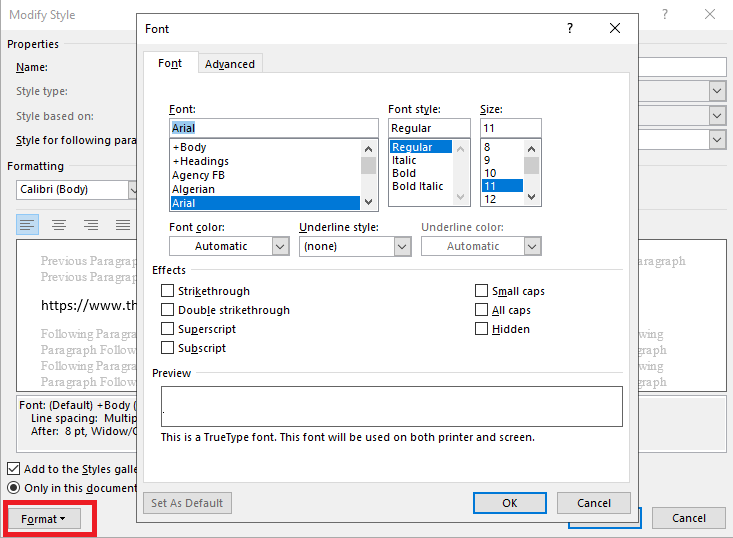Viewport: 733px width, 538px height.
Task: Expand the Calibri (Body) font dropdown
Action: tap(133, 190)
